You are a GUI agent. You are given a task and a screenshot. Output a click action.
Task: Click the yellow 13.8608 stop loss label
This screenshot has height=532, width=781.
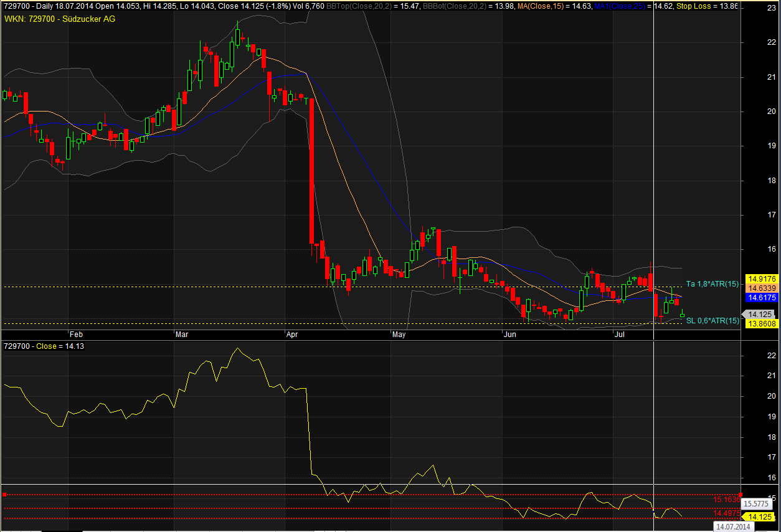click(x=762, y=324)
